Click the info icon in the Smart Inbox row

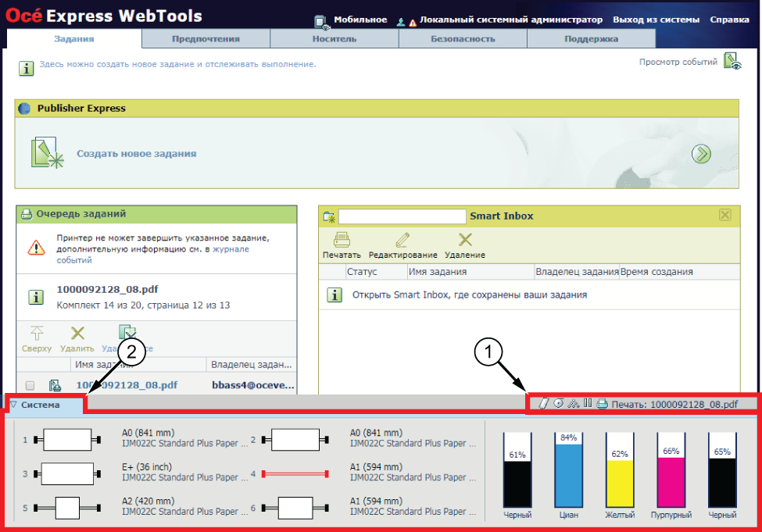(x=334, y=295)
